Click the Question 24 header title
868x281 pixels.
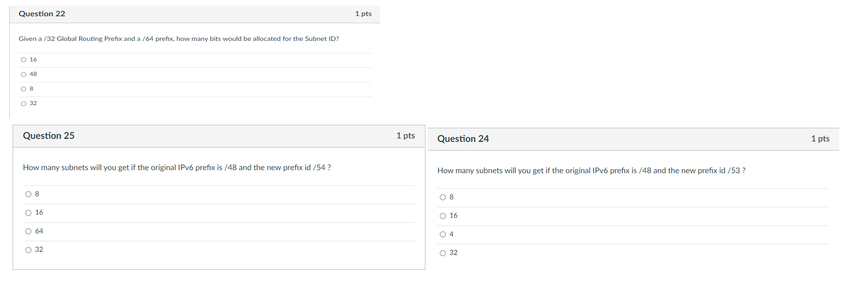pos(463,139)
